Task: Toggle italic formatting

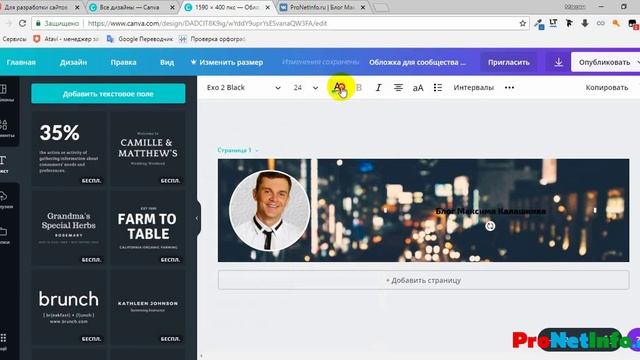Action: click(378, 87)
